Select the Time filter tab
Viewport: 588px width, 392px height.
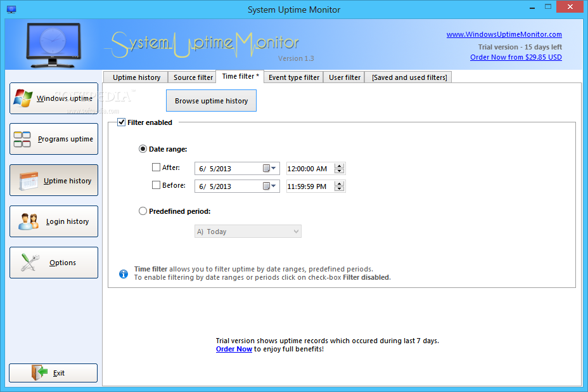240,76
